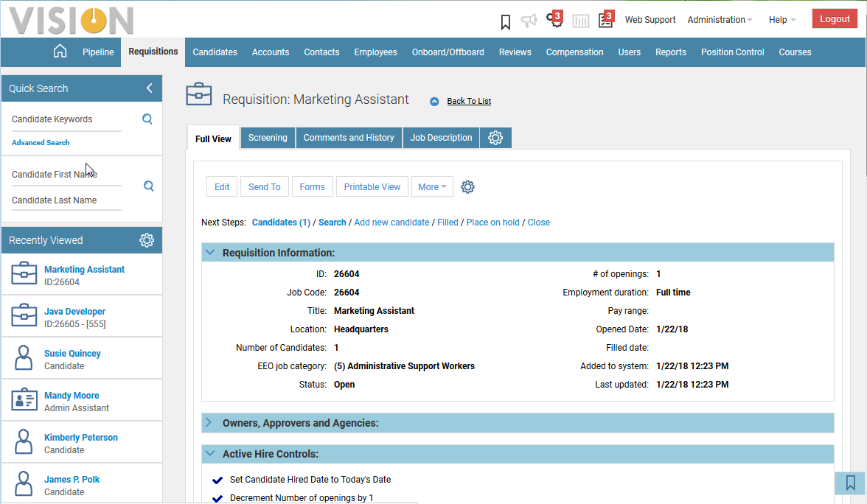
Task: Click the Home icon in navigation bar
Action: coord(60,52)
